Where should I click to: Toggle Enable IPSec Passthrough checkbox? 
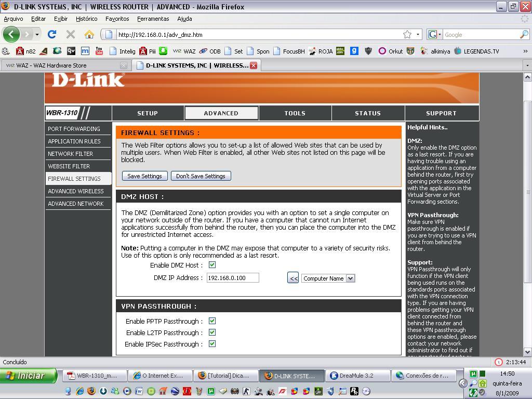tap(212, 344)
